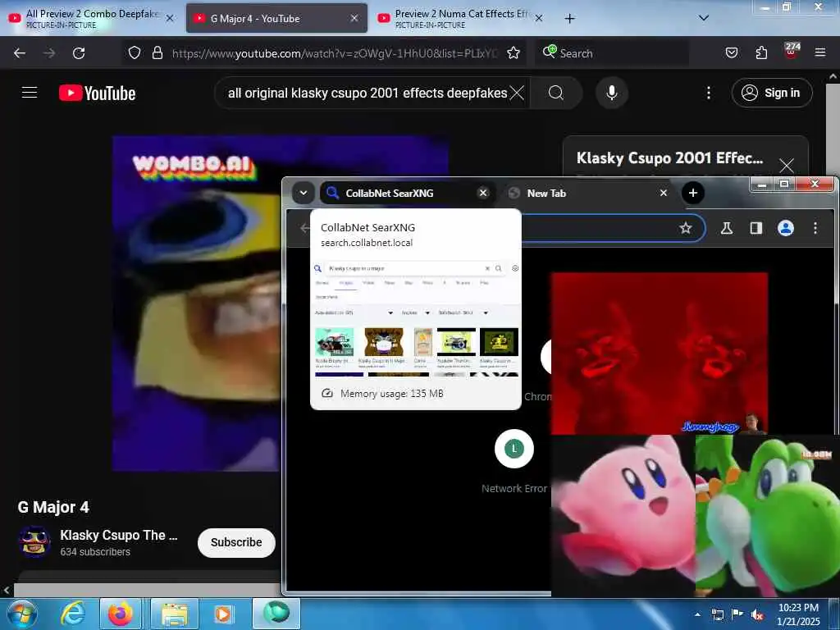Open a new Firefox tab
840x630 pixels.
(x=569, y=19)
